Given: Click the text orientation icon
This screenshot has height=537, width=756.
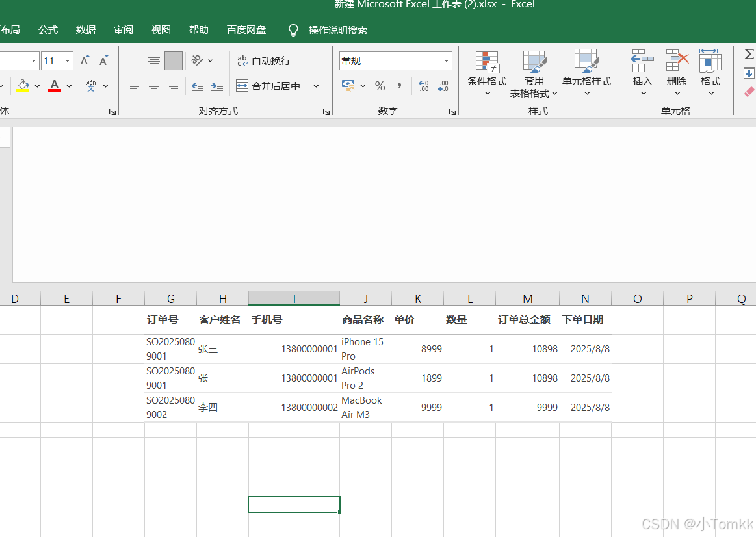Looking at the screenshot, I should [x=197, y=60].
